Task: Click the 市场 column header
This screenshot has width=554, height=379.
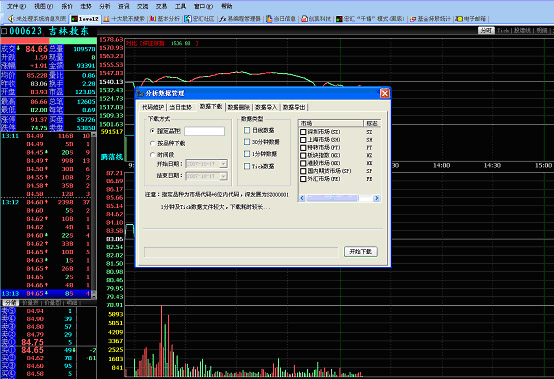Action: click(x=331, y=123)
